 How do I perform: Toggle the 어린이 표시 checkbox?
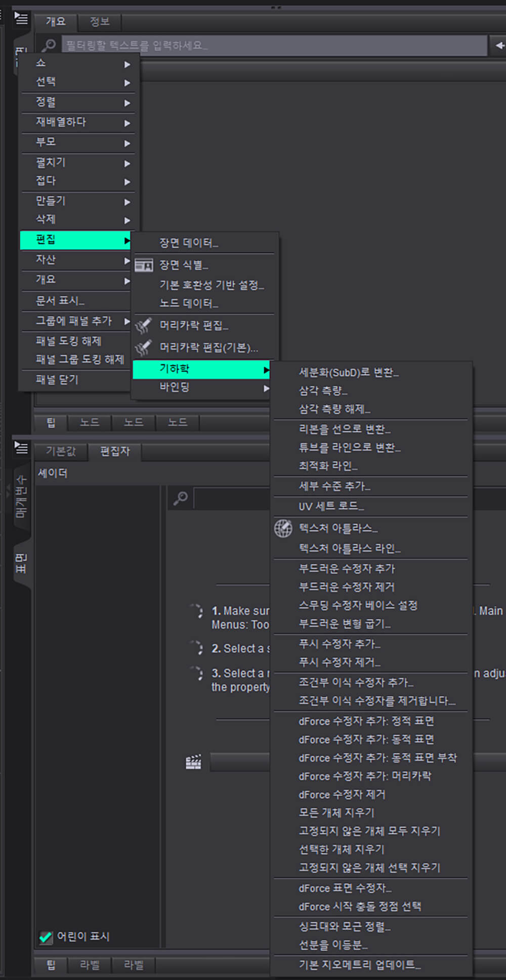click(46, 937)
